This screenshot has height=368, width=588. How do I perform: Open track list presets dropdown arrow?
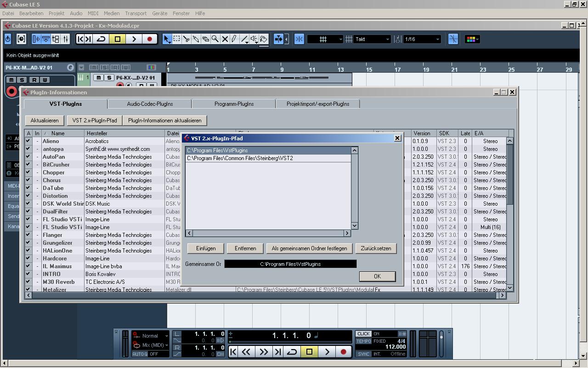tap(81, 68)
